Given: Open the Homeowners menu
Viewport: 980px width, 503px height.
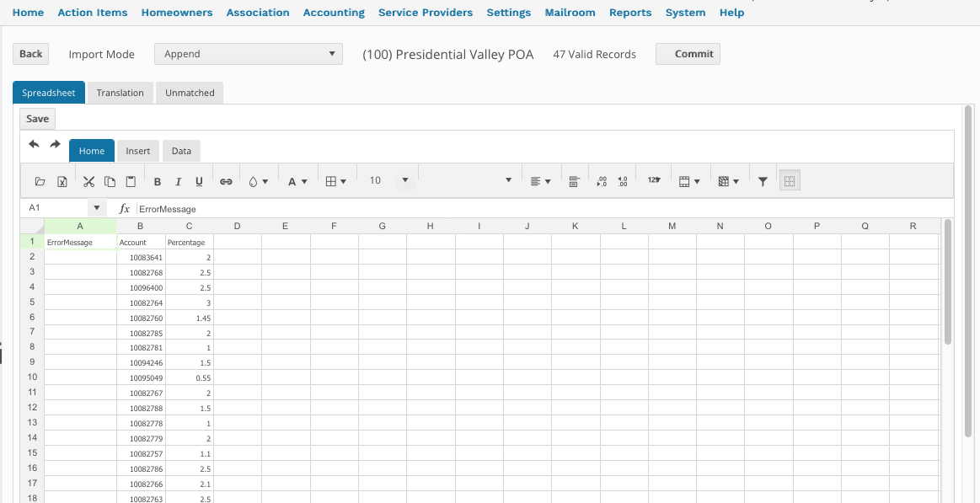Looking at the screenshot, I should [177, 13].
